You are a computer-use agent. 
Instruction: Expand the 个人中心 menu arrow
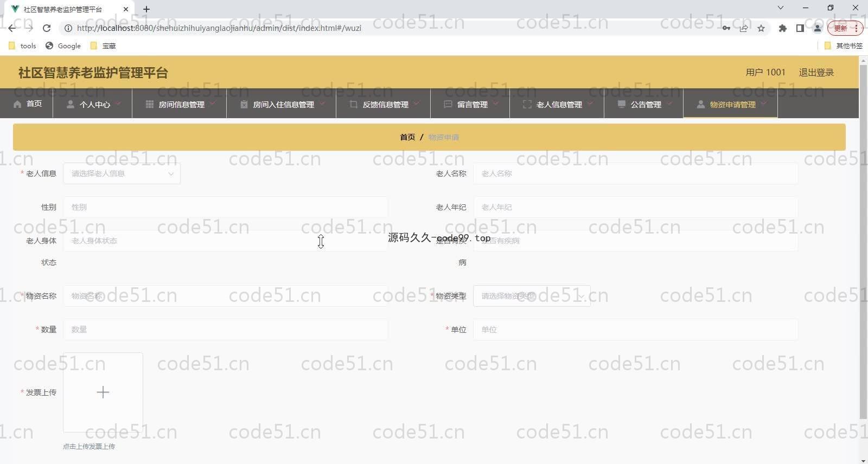[118, 104]
